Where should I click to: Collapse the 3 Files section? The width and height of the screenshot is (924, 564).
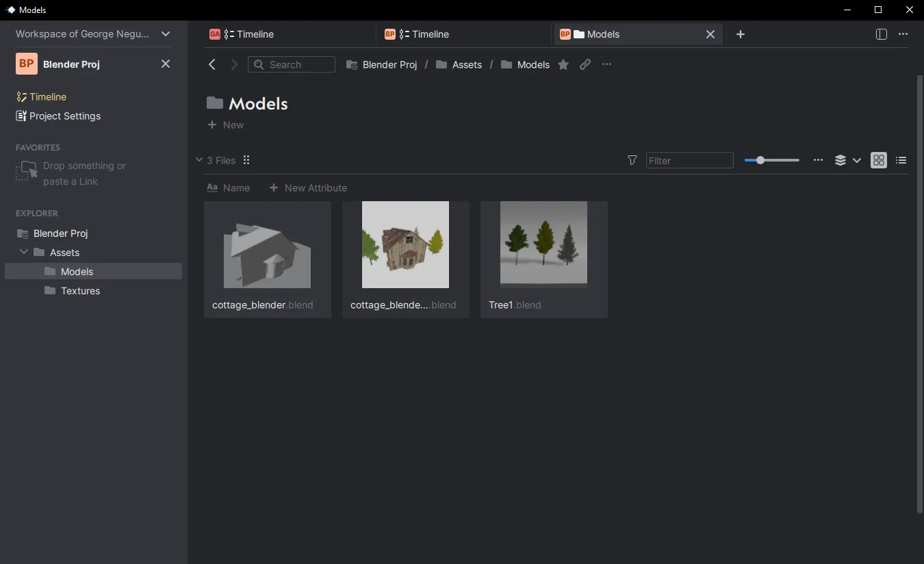tap(199, 160)
